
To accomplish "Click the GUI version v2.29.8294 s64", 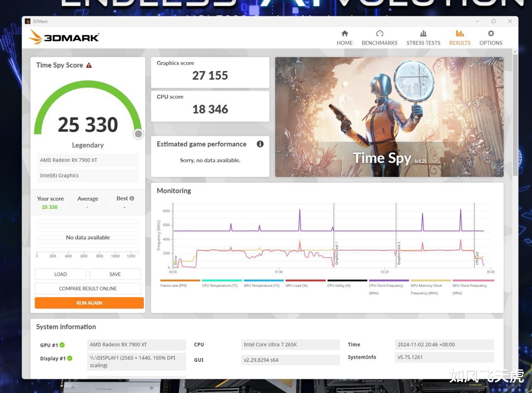I will 290,360.
